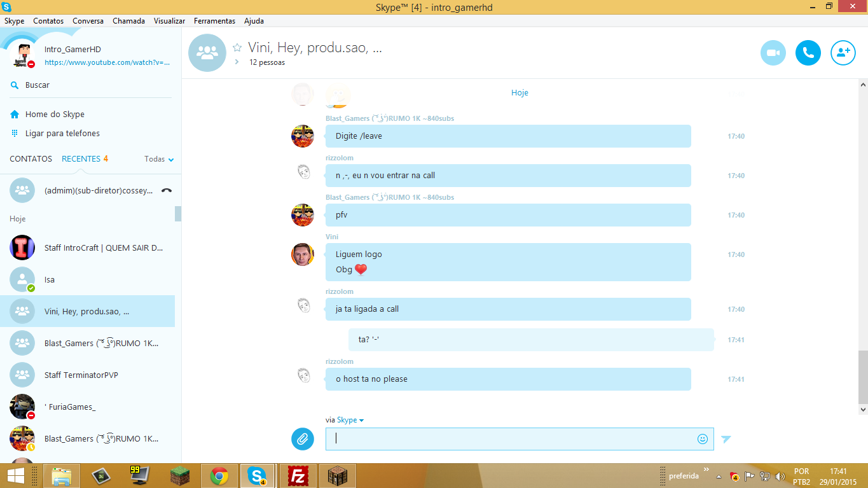Click the volume icon in system tray
Screen dimensions: 868x488
point(780,476)
